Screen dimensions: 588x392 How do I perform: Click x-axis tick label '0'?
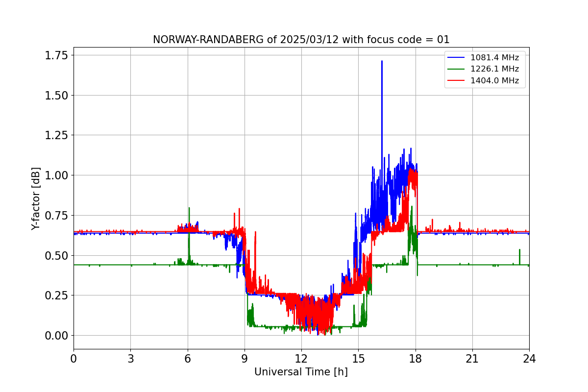click(73, 358)
